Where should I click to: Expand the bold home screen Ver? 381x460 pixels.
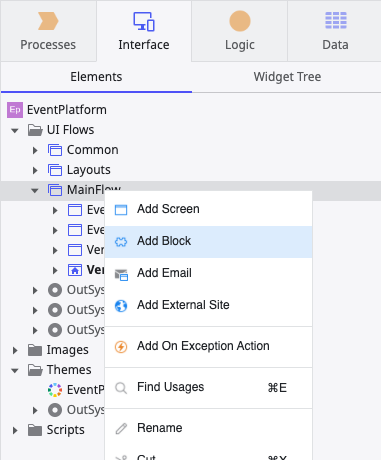55,270
